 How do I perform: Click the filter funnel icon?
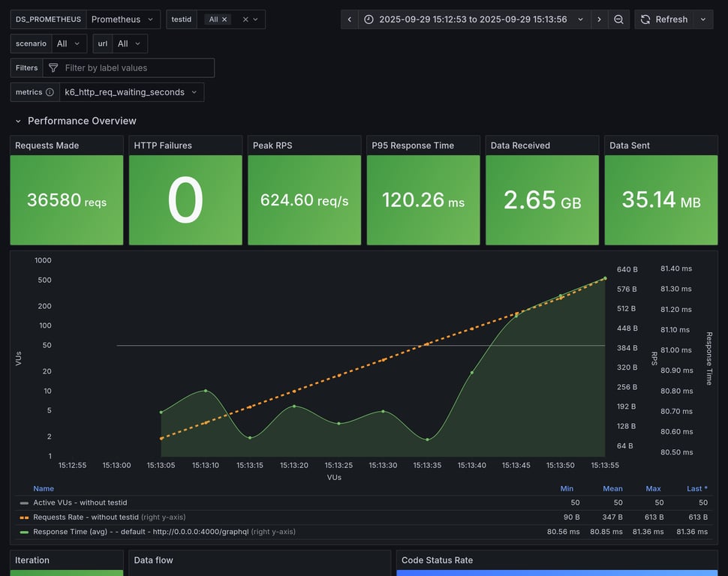(53, 67)
